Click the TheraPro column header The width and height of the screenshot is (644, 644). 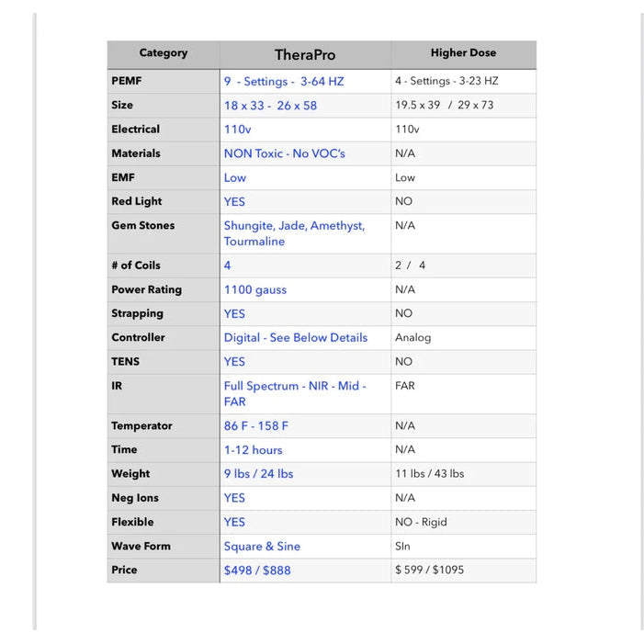[305, 54]
